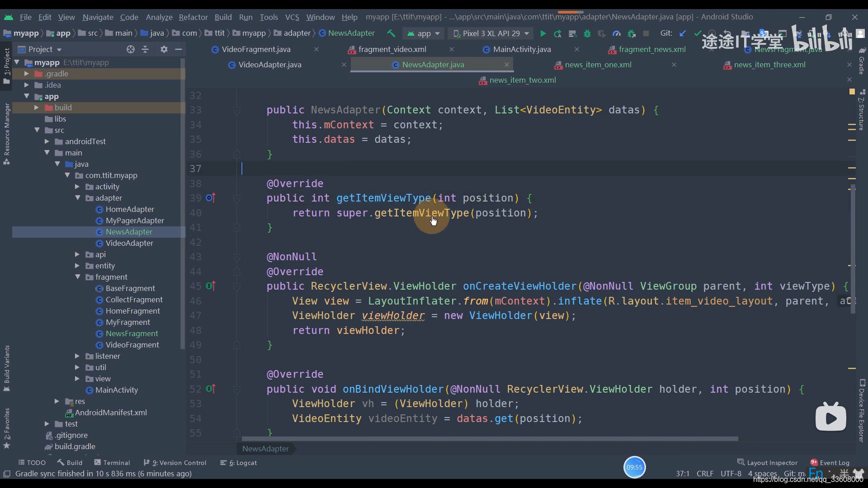Expand the entity package

[x=77, y=266]
